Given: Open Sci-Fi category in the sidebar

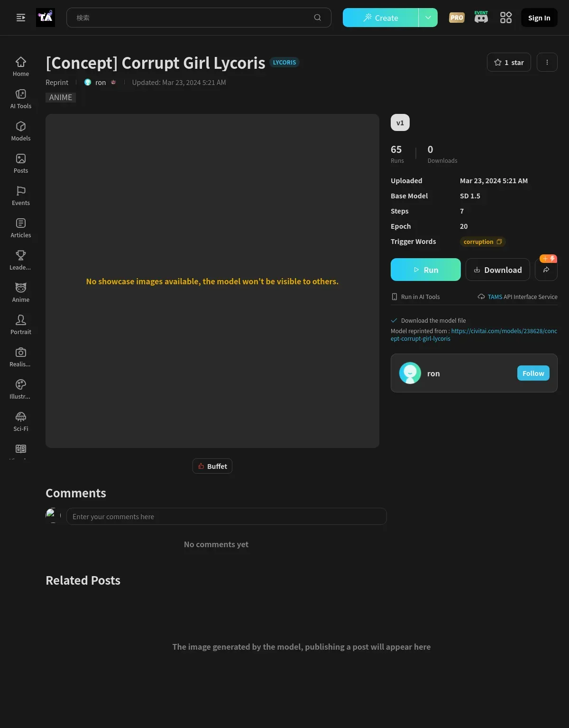Looking at the screenshot, I should coord(21,422).
